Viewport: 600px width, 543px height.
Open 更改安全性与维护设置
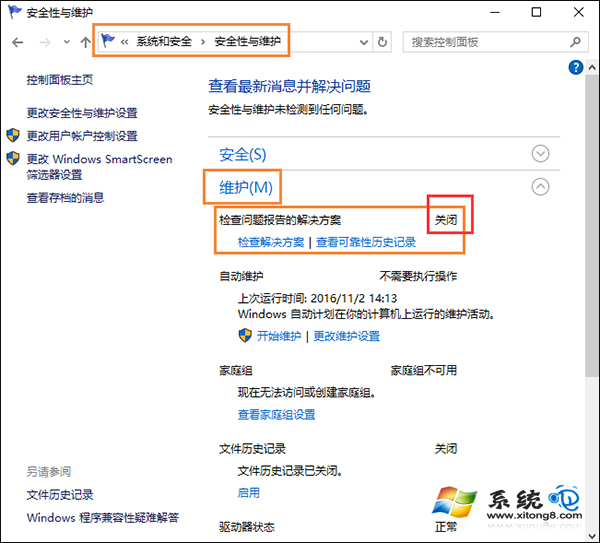click(x=82, y=113)
